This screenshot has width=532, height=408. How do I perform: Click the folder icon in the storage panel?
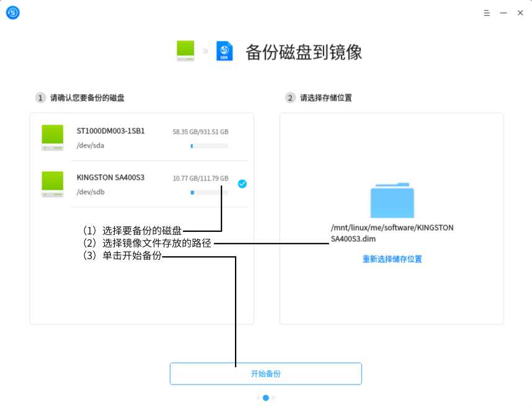391,198
